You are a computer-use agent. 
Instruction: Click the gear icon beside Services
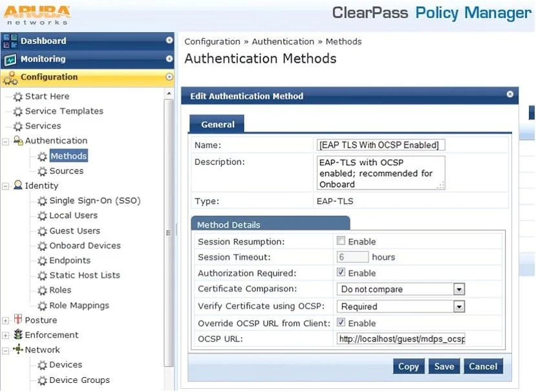pos(17,126)
